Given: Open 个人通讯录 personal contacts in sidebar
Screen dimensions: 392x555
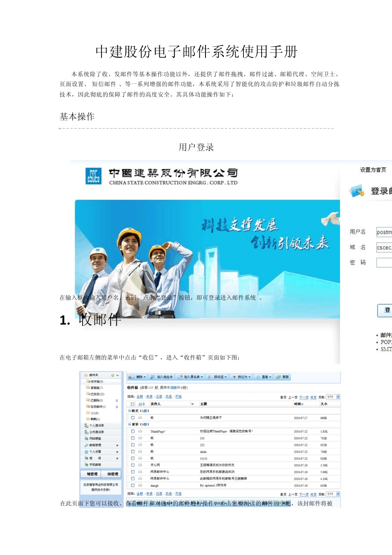Looking at the screenshot, I should 96,425.
